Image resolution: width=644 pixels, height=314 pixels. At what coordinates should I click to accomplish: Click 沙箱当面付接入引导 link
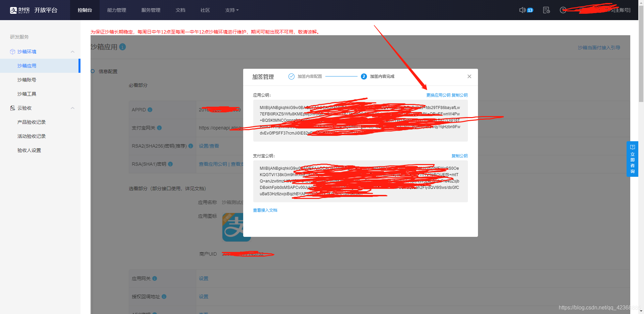click(x=599, y=48)
